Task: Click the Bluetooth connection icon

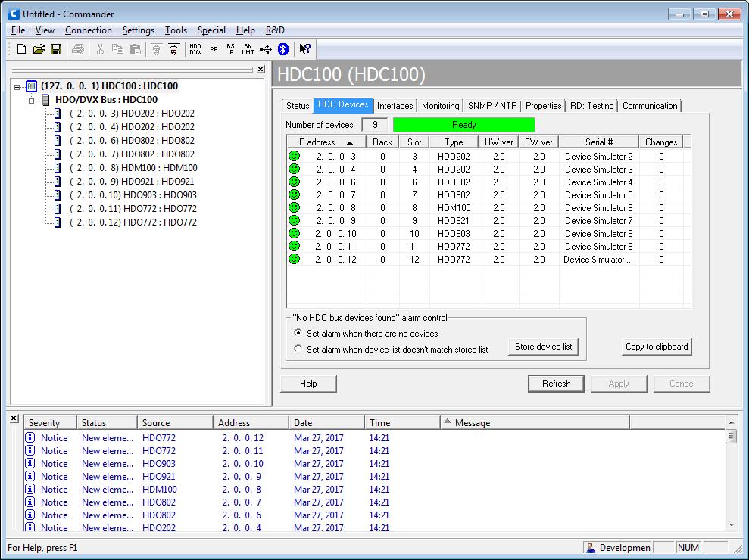Action: click(x=283, y=48)
